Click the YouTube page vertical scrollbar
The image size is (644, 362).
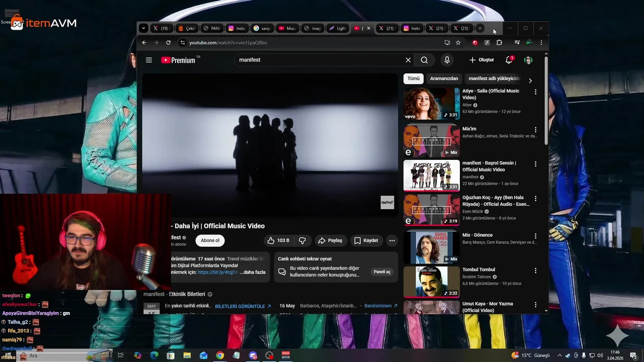point(546,101)
